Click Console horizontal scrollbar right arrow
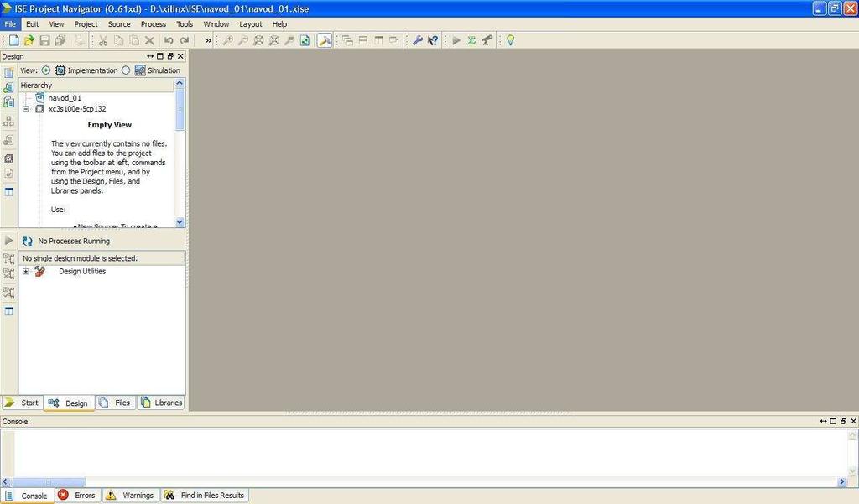 click(x=842, y=481)
